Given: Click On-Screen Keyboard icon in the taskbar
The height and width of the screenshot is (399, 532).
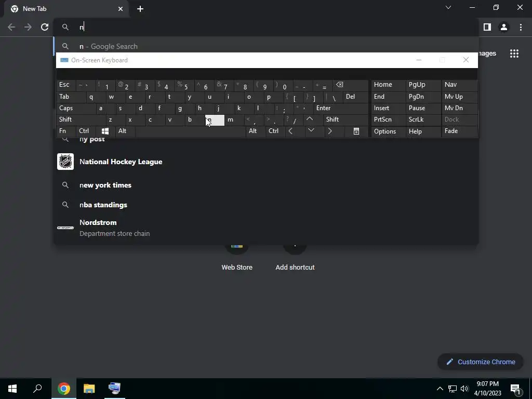Looking at the screenshot, I should click(x=114, y=389).
